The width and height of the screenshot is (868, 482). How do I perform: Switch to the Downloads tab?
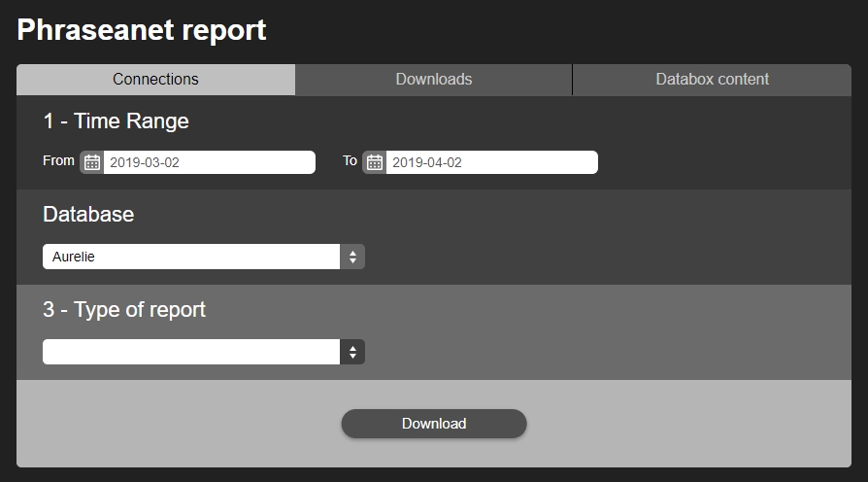pyautogui.click(x=433, y=80)
